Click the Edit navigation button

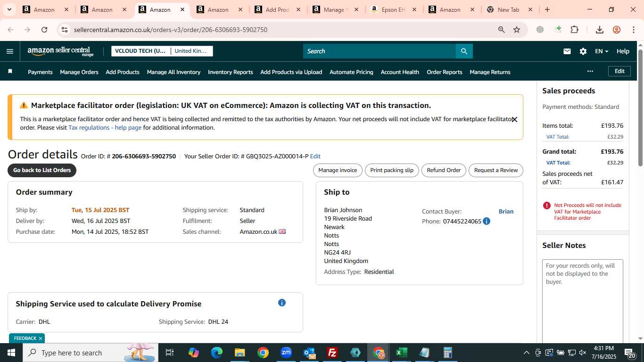tap(619, 71)
